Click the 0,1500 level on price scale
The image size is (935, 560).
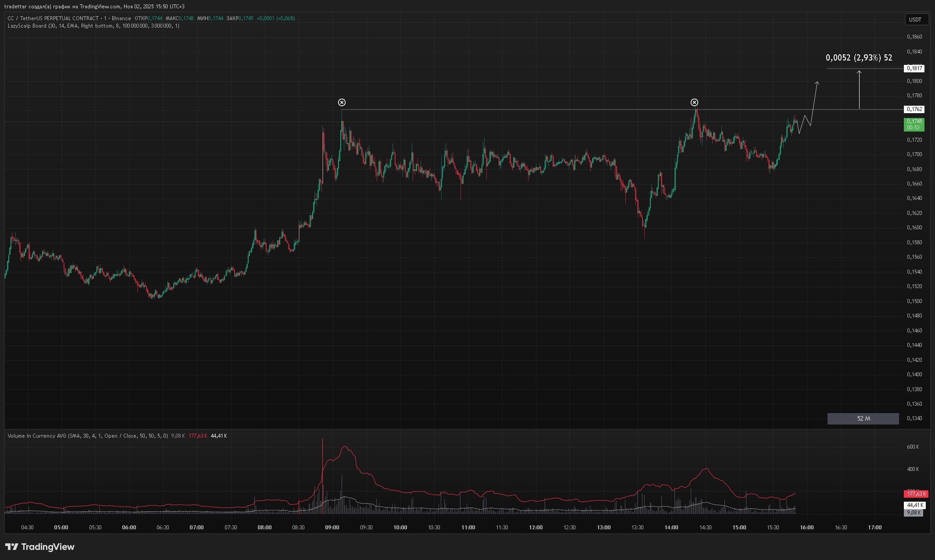[x=914, y=301]
